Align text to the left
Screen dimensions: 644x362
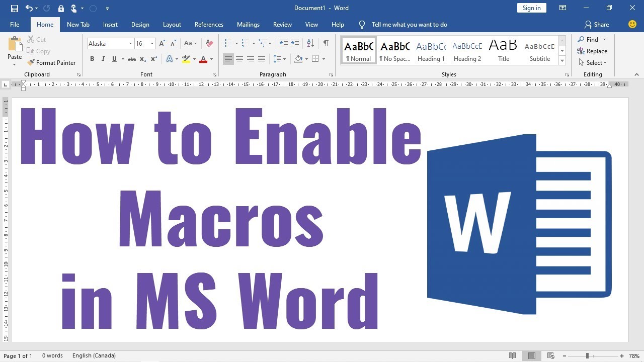pyautogui.click(x=228, y=59)
